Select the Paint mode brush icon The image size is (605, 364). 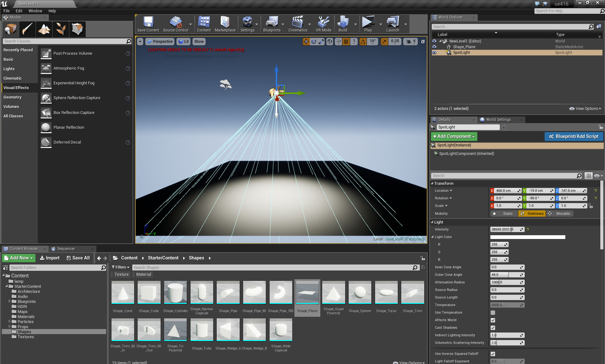27,29
